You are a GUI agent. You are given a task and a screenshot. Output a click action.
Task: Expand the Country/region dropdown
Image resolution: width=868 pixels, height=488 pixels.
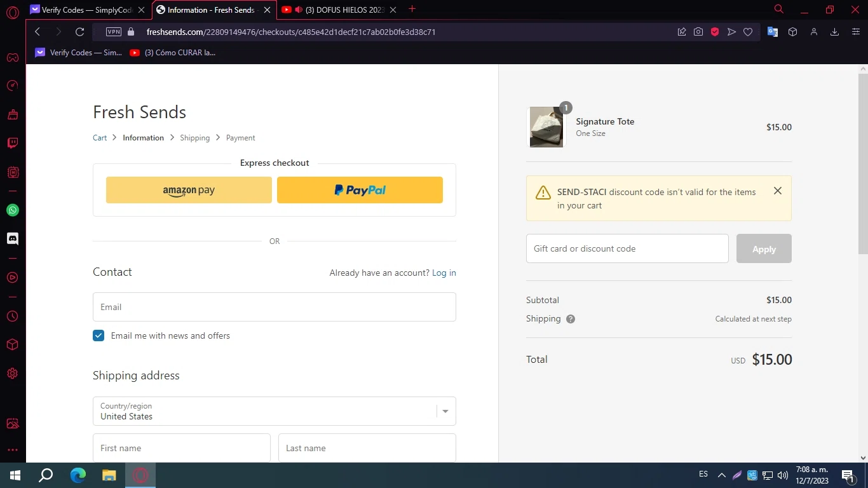(275, 411)
